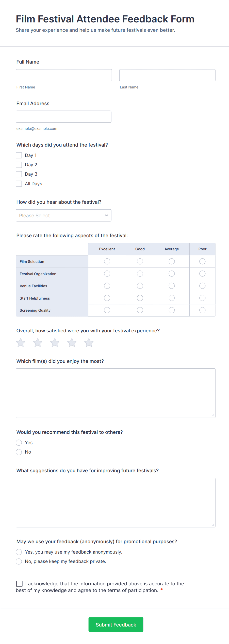Tick the All Days checkbox
The image size is (229, 644).
pyautogui.click(x=19, y=184)
